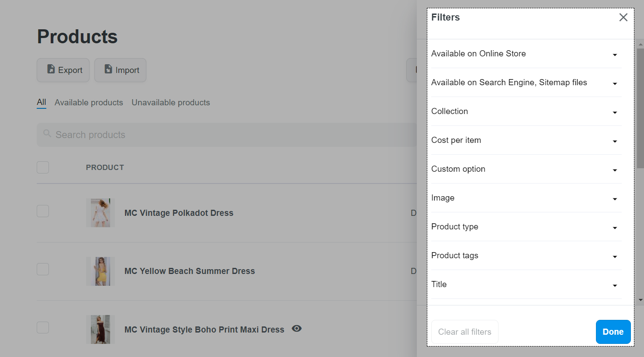Click the Custom option filter label
Image resolution: width=644 pixels, height=357 pixels.
tap(458, 169)
